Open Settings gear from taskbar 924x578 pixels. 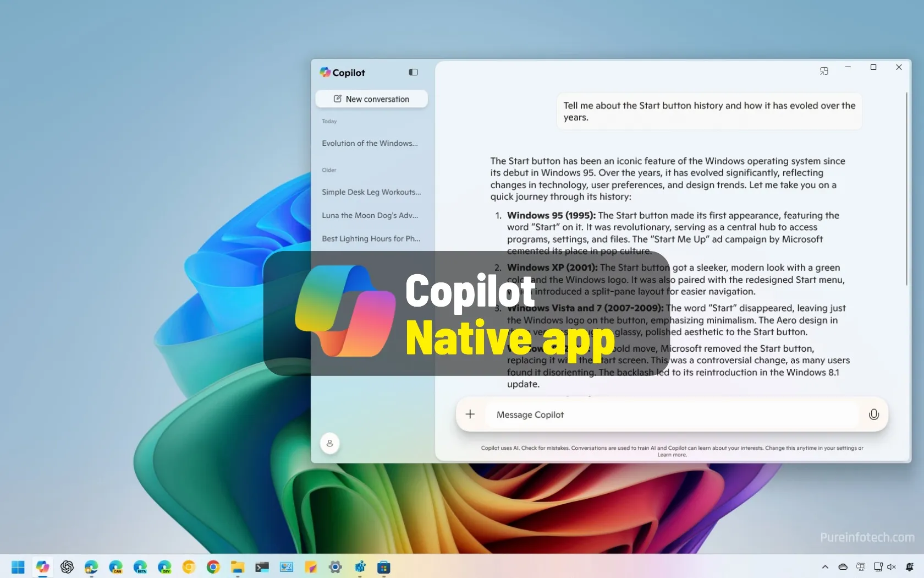pos(335,567)
